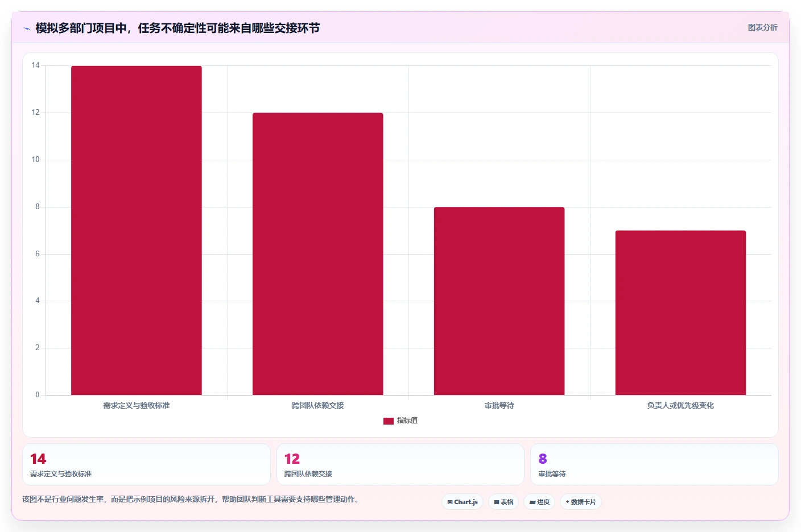Click the 需求定义与验收标准 bar in chart
This screenshot has width=801, height=532.
[137, 230]
